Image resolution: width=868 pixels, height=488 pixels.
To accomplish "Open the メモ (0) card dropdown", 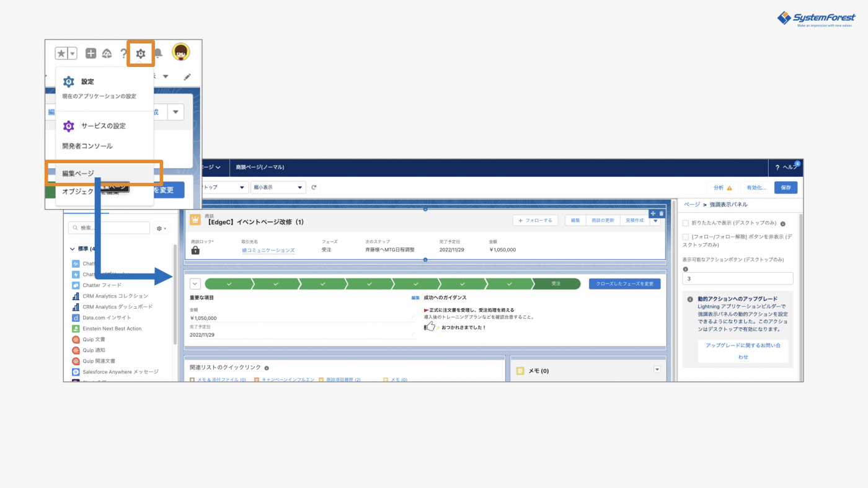I will [x=657, y=370].
